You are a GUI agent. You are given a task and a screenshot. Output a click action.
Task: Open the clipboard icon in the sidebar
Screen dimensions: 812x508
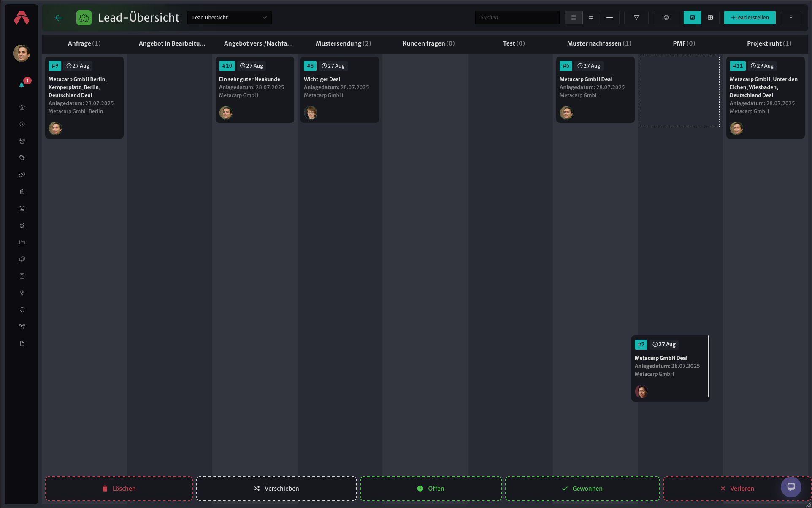pyautogui.click(x=22, y=192)
